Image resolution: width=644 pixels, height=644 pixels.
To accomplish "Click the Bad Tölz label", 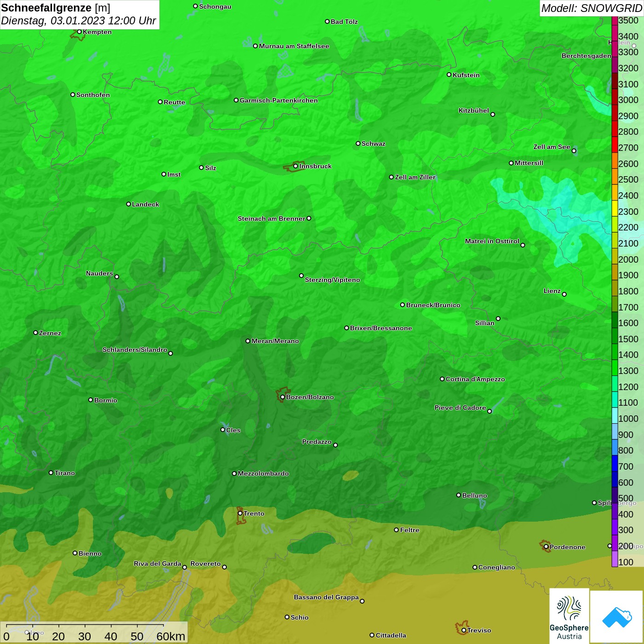I will (x=344, y=22).
